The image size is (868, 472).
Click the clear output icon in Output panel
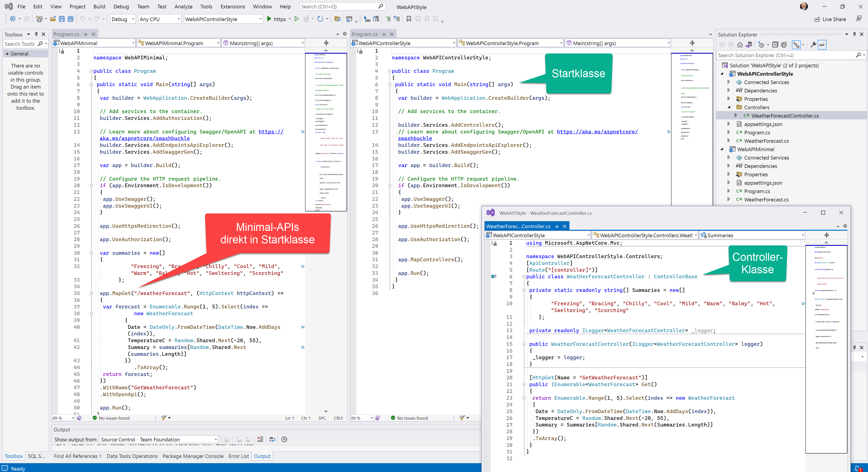[260, 439]
